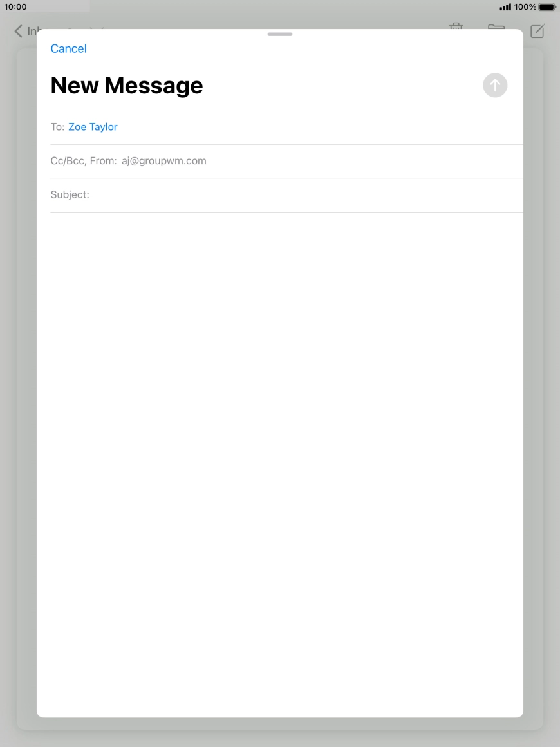This screenshot has height=747, width=560.
Task: Tap aj@groupwm.com to change sender
Action: pos(163,160)
